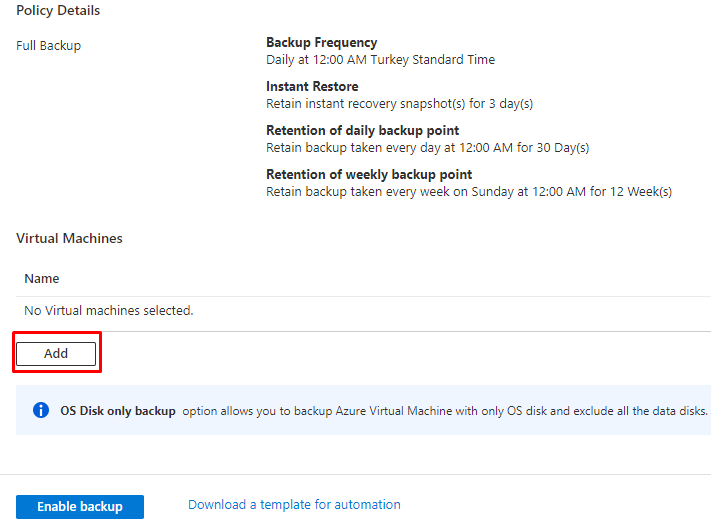The height and width of the screenshot is (530, 711).
Task: Click the Full Backup label
Action: pyautogui.click(x=49, y=46)
